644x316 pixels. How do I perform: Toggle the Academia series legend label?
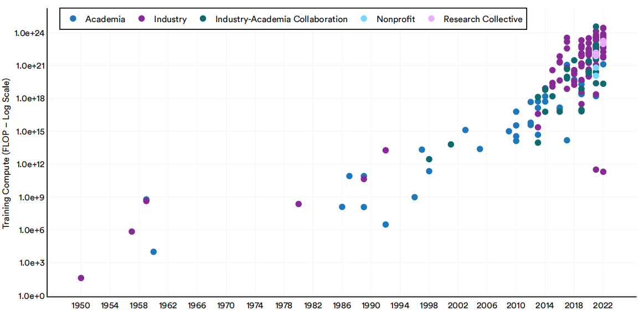tap(105, 19)
